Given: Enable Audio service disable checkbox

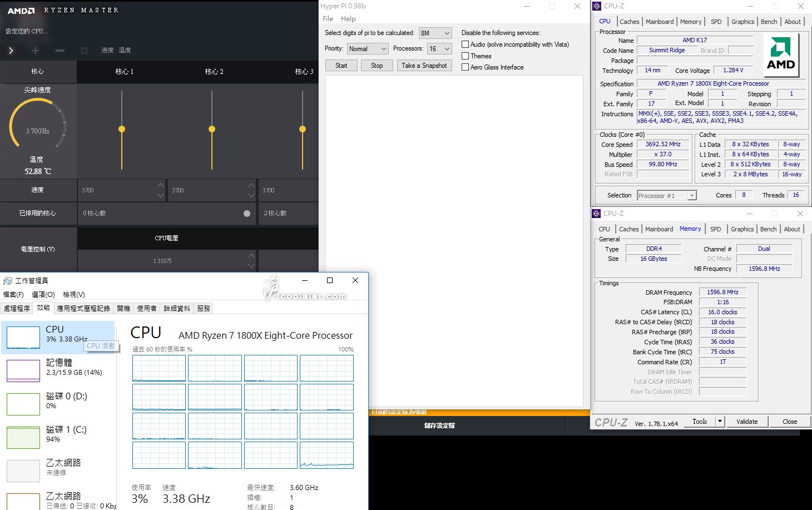Looking at the screenshot, I should click(x=466, y=44).
